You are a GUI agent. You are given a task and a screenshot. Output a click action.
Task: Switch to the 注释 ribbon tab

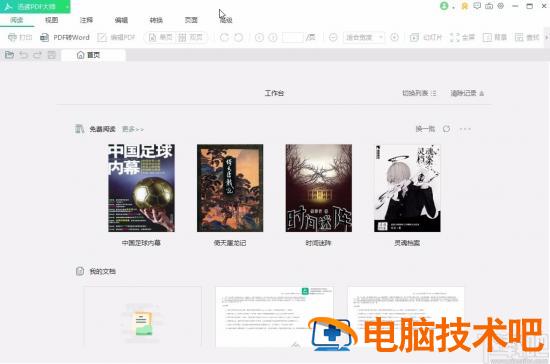pos(86,20)
